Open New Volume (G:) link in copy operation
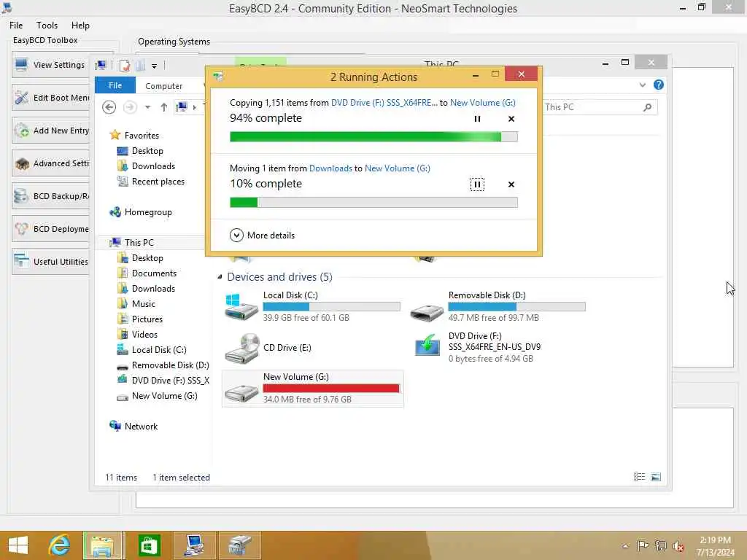This screenshot has width=747, height=560. 483,102
